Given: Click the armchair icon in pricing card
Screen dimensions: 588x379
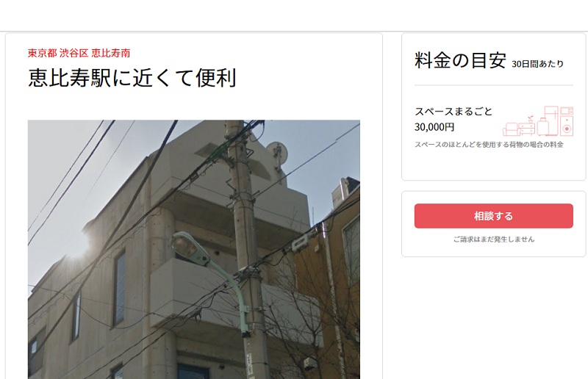Looking at the screenshot, I should tap(512, 129).
